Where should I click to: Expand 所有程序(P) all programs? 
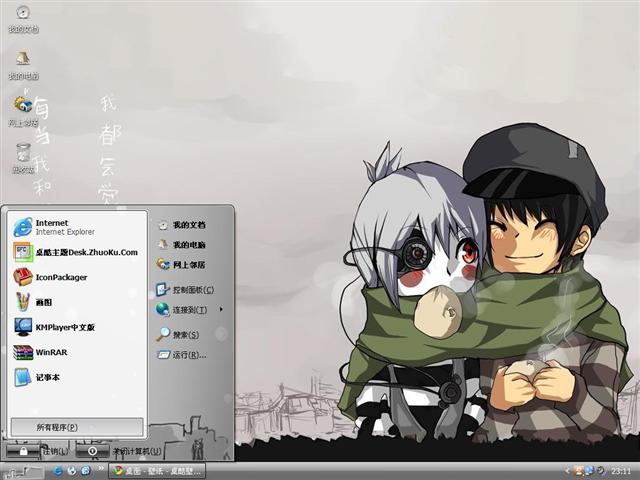(77, 427)
